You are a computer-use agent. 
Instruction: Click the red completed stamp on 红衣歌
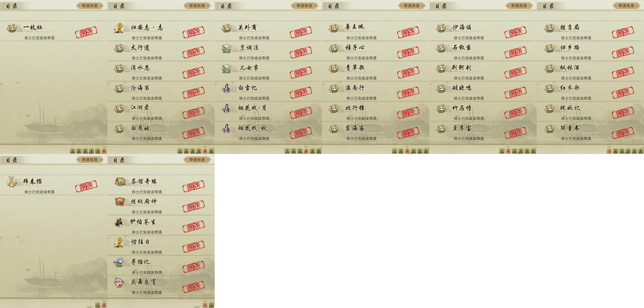pyautogui.click(x=623, y=93)
